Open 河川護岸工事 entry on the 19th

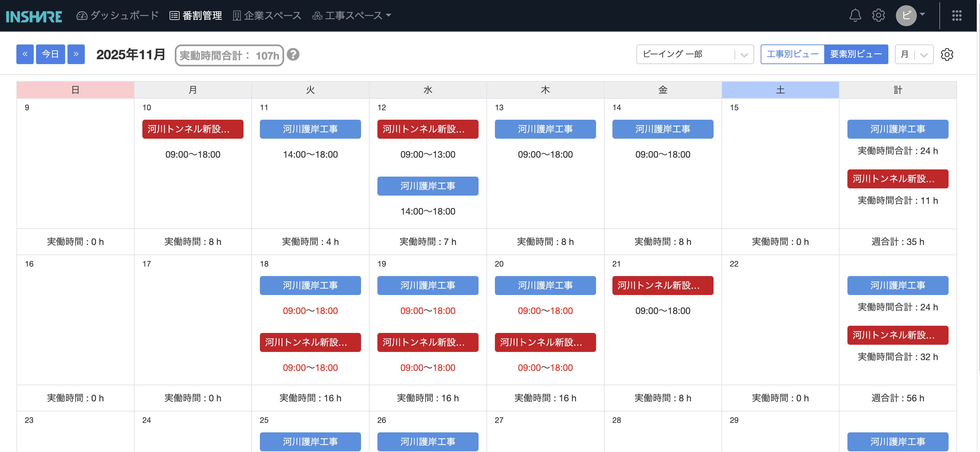428,286
